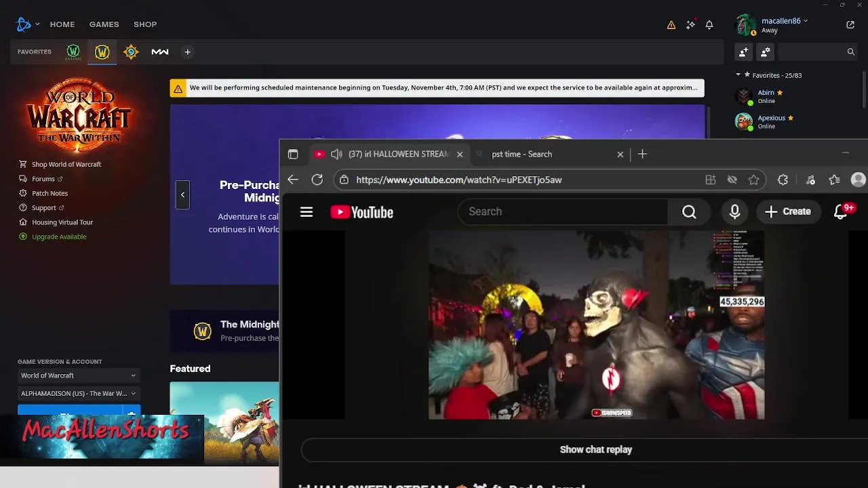
Task: Mute the YouTube tab speaker icon
Action: click(336, 155)
